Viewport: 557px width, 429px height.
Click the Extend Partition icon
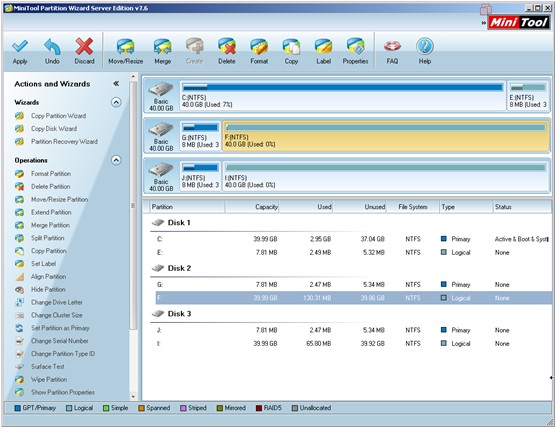[x=20, y=212]
